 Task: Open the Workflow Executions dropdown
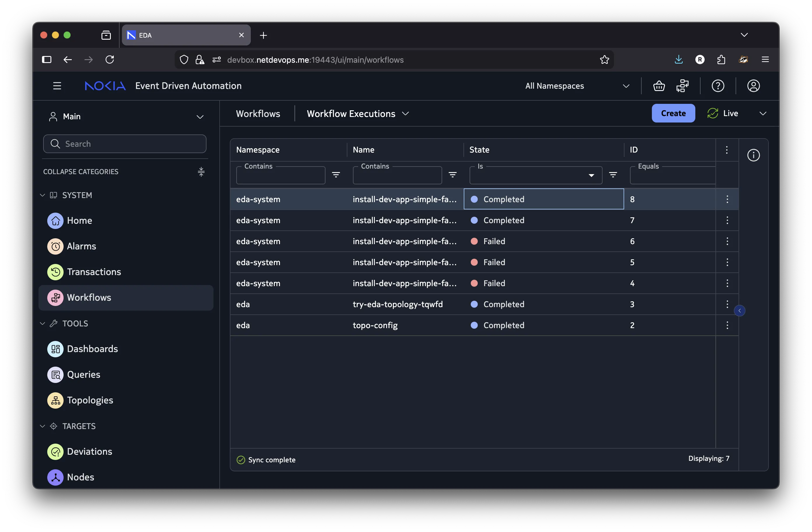pyautogui.click(x=357, y=114)
